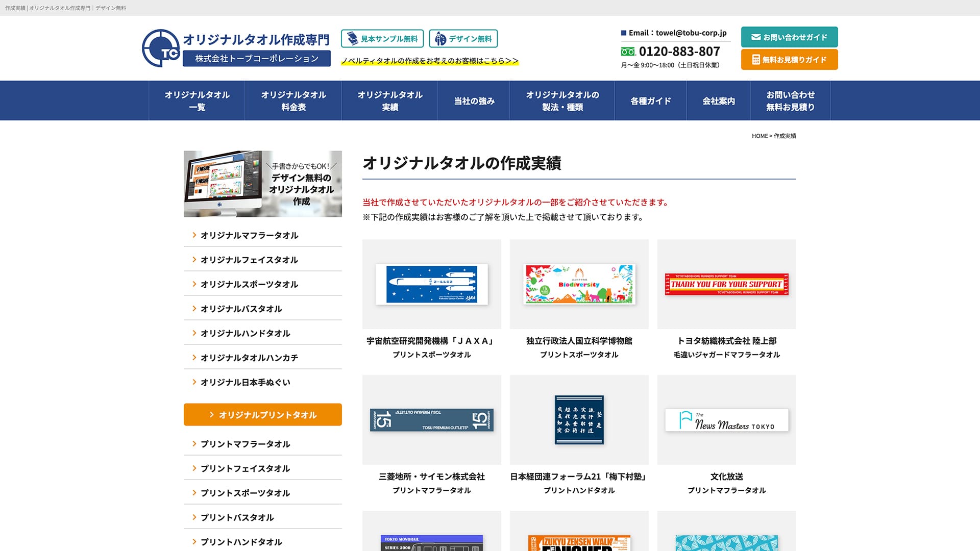Click chevron beside プリントフェイスタオル
The image size is (980, 551).
coord(194,468)
